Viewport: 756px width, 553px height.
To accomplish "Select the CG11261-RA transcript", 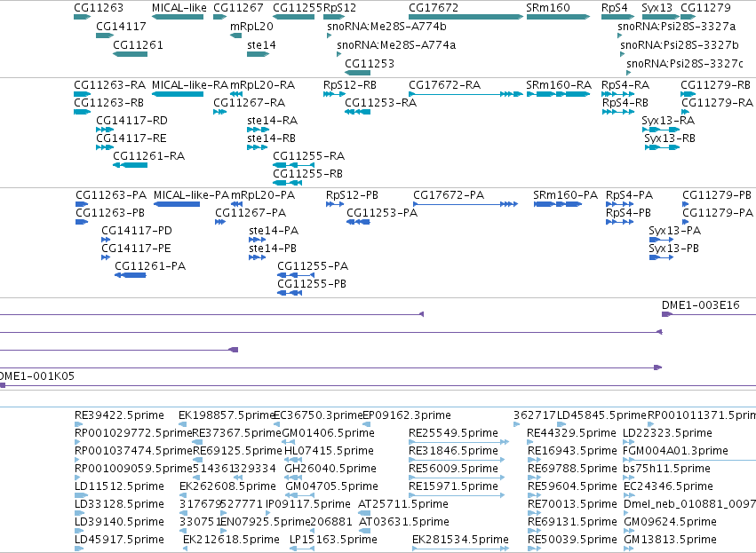I will coord(131,165).
